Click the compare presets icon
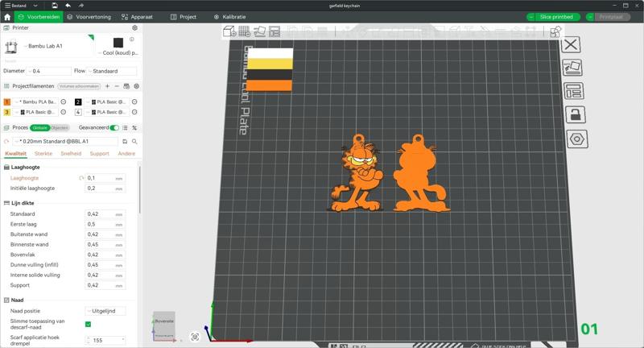Image resolution: width=644 pixels, height=348 pixels. point(134,128)
